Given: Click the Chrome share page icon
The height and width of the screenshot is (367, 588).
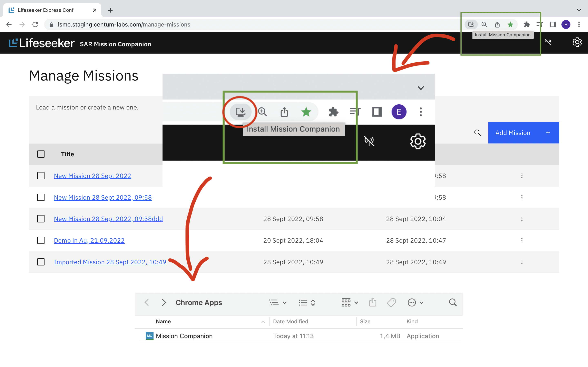Looking at the screenshot, I should 497,24.
